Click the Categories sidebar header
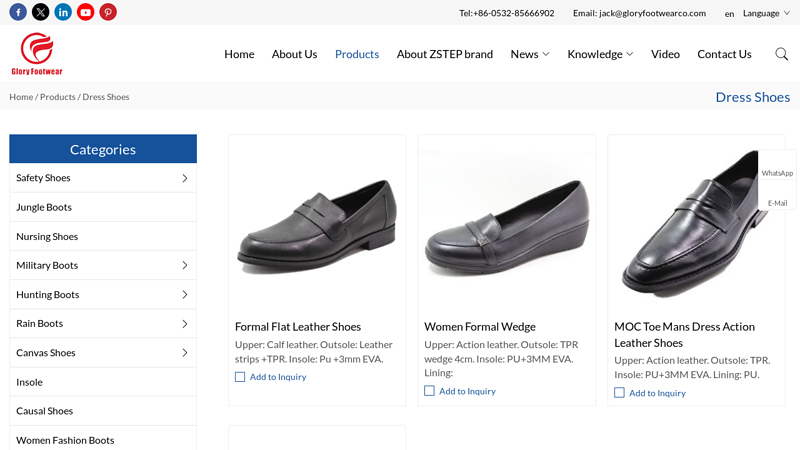This screenshot has width=800, height=450. click(103, 149)
